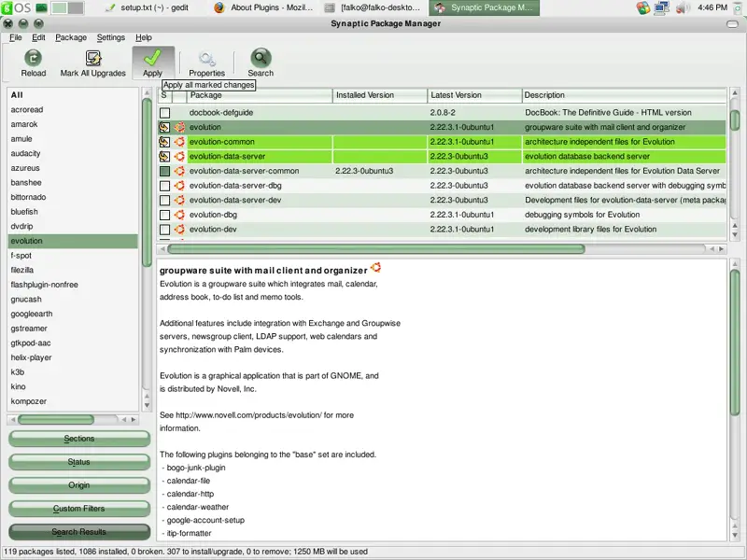Click the Ubuntu logo in the evolution row
The image size is (747, 560).
(179, 127)
